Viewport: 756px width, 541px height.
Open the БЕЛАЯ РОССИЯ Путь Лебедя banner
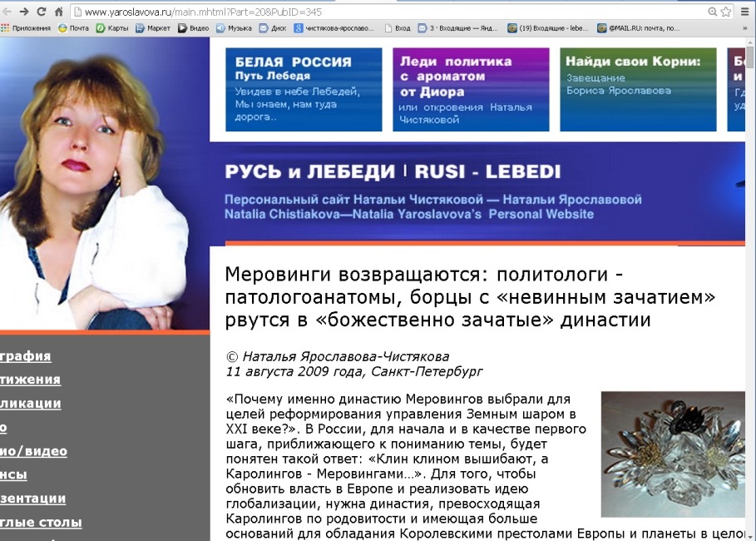coord(304,89)
